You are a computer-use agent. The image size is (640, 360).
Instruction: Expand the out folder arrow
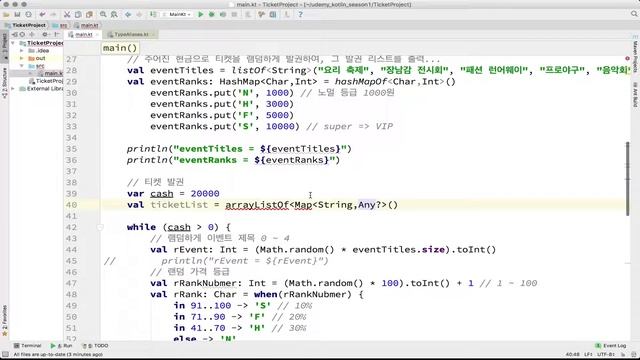click(x=22, y=58)
